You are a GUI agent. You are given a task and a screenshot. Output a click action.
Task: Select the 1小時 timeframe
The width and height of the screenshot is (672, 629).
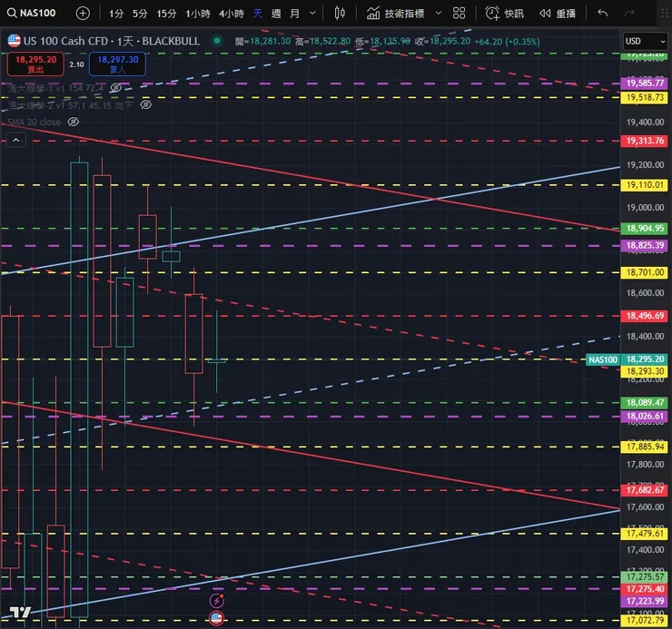point(198,14)
